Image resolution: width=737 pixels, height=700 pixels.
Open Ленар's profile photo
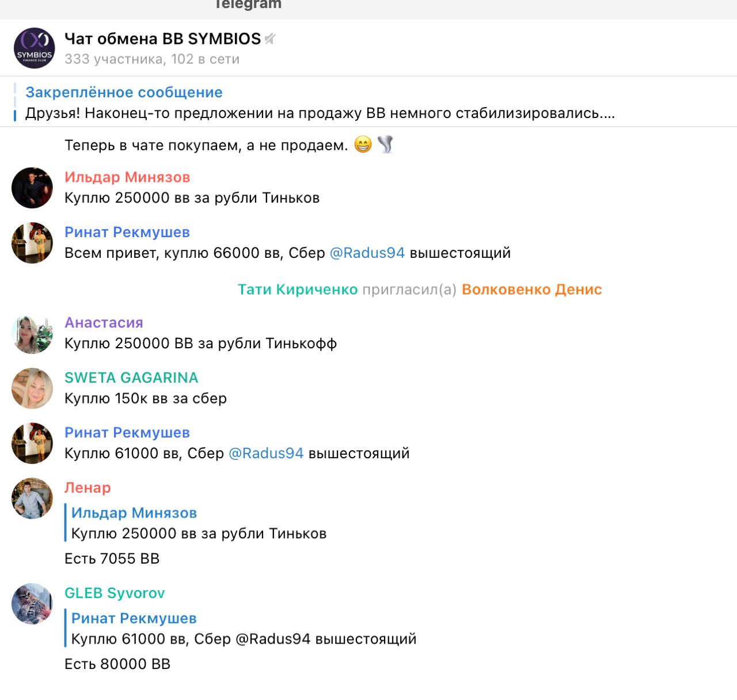pyautogui.click(x=32, y=498)
